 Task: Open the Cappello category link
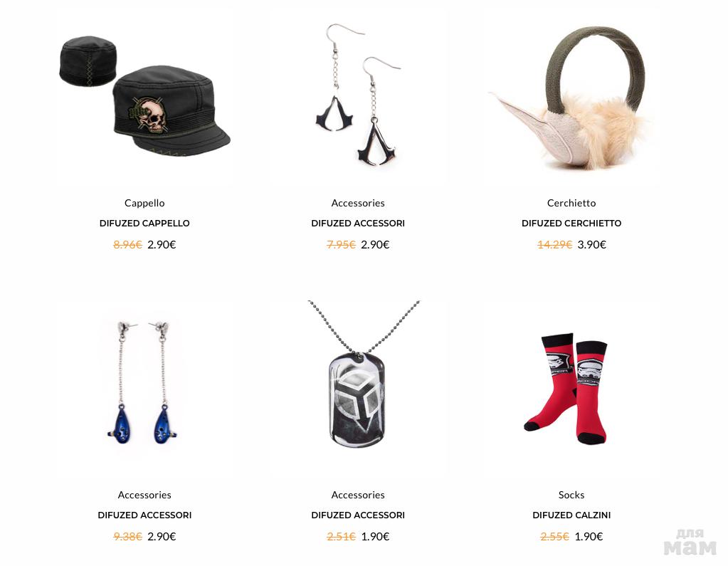coord(144,203)
